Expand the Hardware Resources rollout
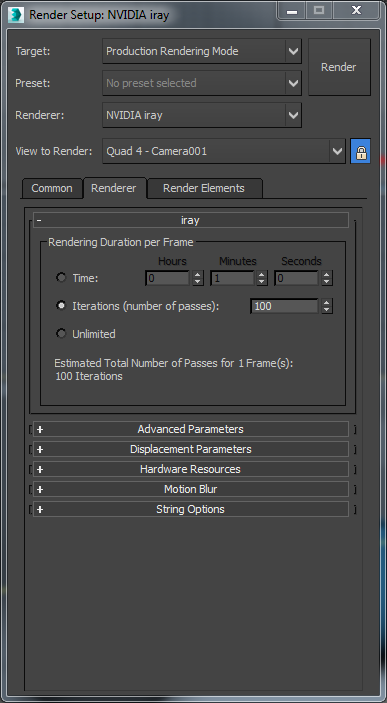 (x=191, y=469)
